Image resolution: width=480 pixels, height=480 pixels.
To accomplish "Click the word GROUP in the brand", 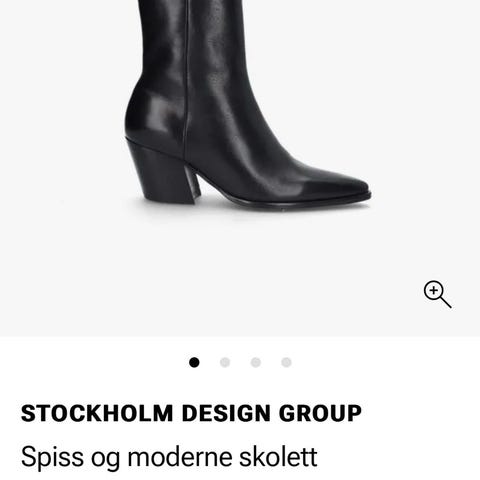I will (x=320, y=413).
